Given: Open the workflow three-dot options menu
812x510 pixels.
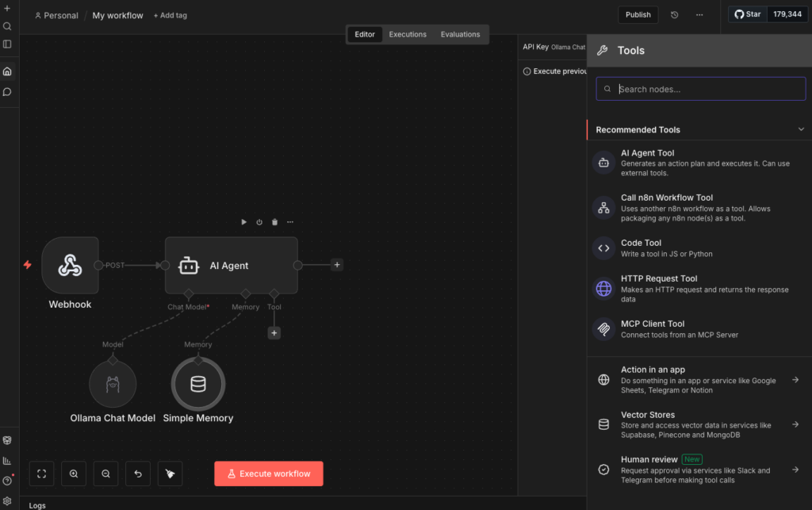Looking at the screenshot, I should click(x=699, y=14).
